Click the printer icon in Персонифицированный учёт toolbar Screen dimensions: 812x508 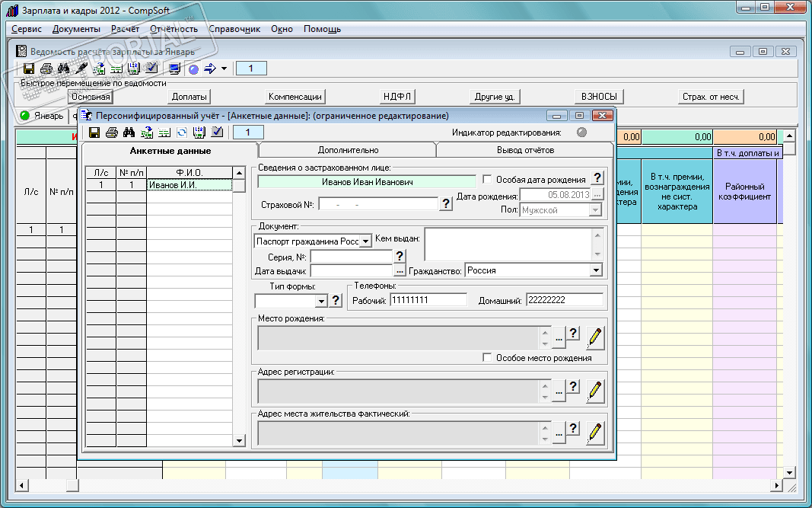click(112, 133)
